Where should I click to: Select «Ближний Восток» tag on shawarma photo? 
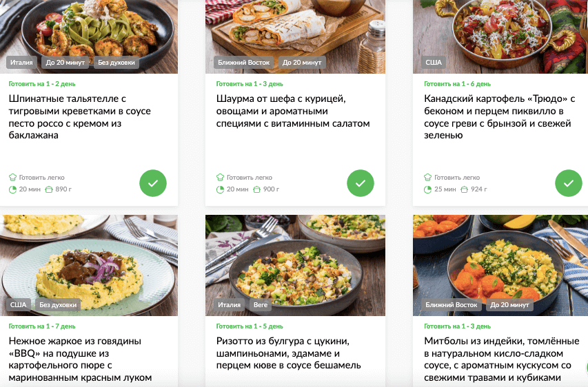point(244,63)
